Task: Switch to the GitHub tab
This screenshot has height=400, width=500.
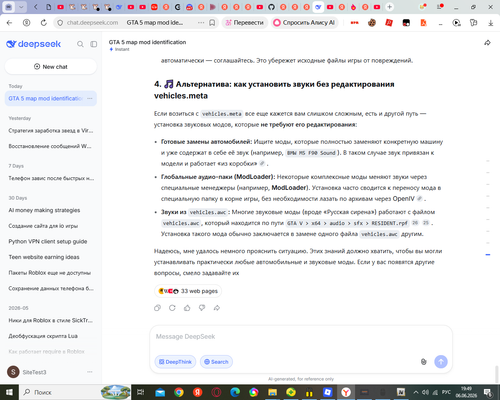Action: (271, 7)
